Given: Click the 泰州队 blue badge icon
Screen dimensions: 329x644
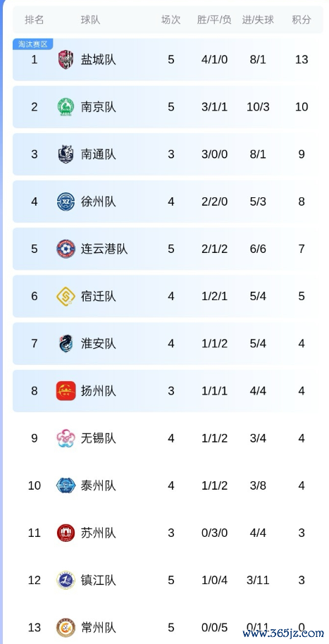Looking at the screenshot, I should (66, 485).
